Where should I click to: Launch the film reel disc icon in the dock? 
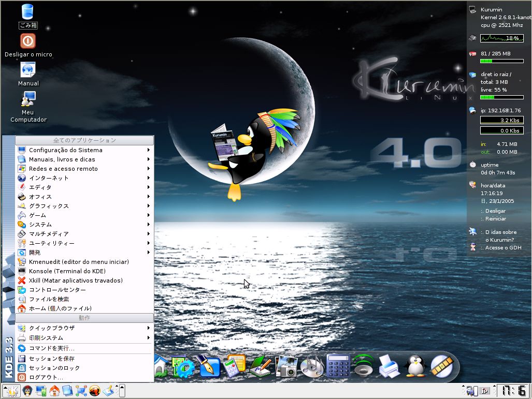tap(442, 366)
